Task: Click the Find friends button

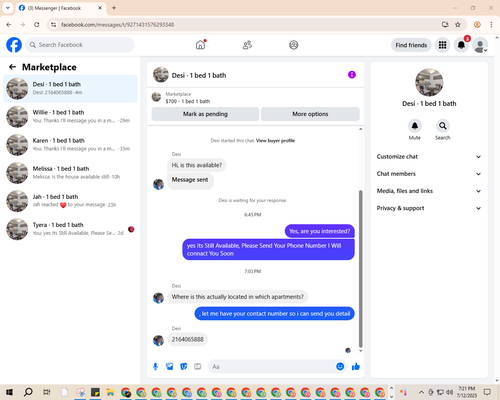Action: tap(411, 45)
